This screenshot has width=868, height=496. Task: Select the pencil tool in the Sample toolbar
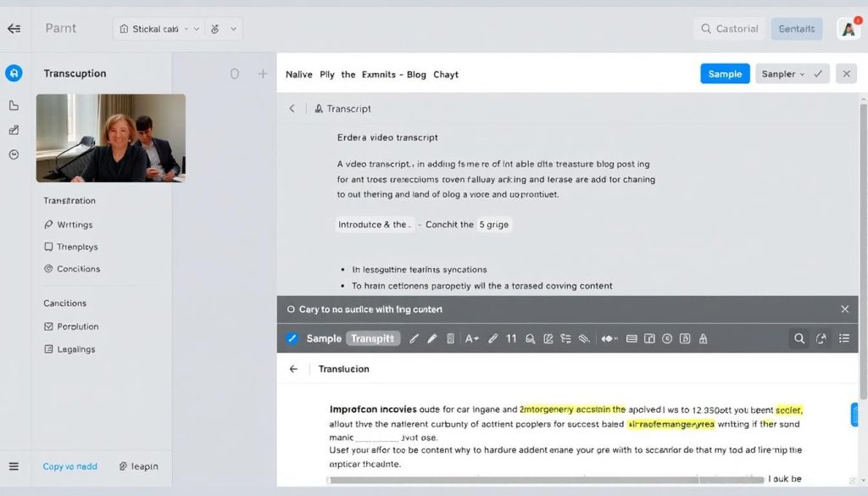coord(414,338)
